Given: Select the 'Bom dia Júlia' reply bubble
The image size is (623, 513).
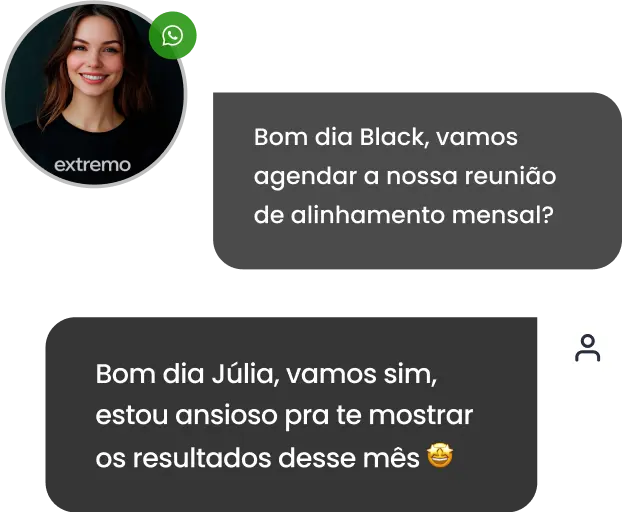Looking at the screenshot, I should [291, 414].
